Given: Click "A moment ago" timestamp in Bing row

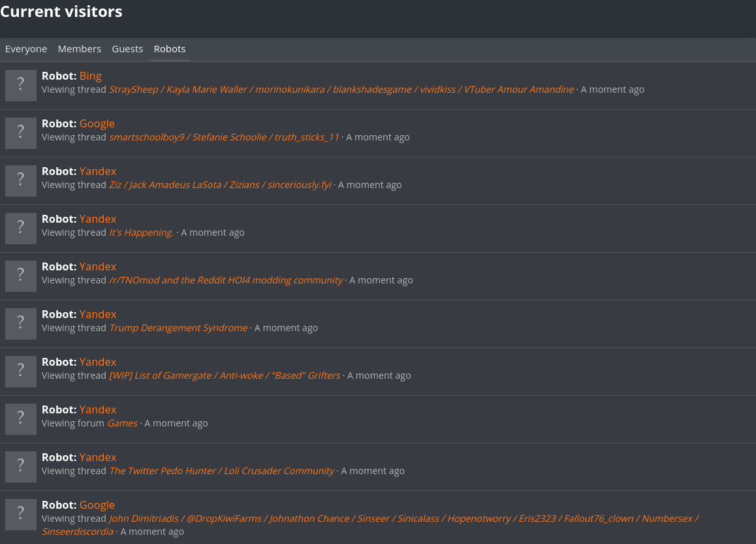Looking at the screenshot, I should (x=612, y=89).
